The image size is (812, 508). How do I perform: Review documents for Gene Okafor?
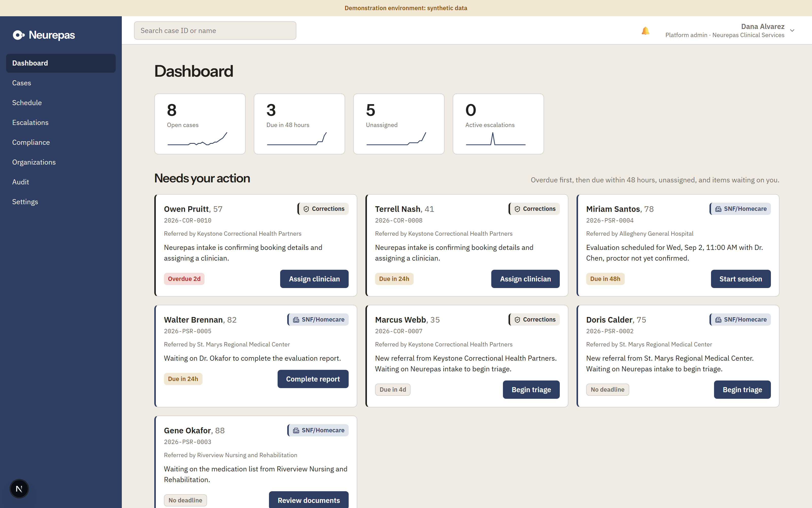(309, 500)
